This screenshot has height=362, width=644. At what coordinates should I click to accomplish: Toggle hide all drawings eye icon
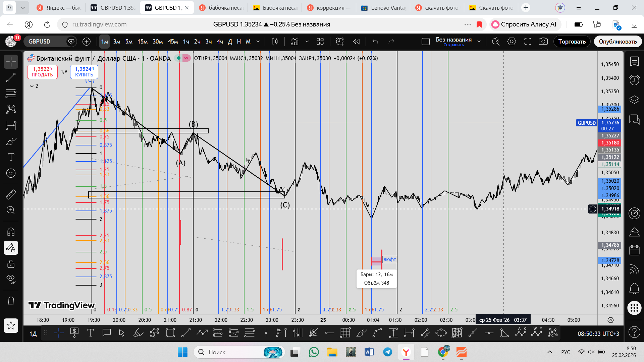11,279
